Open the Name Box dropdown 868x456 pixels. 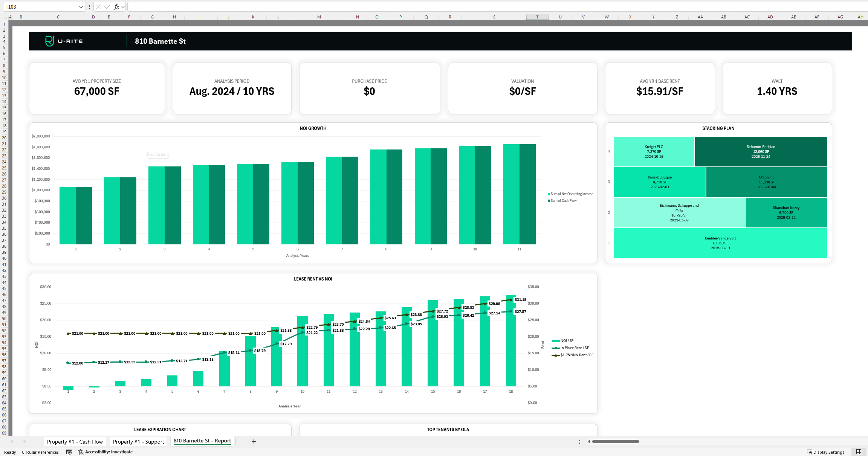(80, 6)
